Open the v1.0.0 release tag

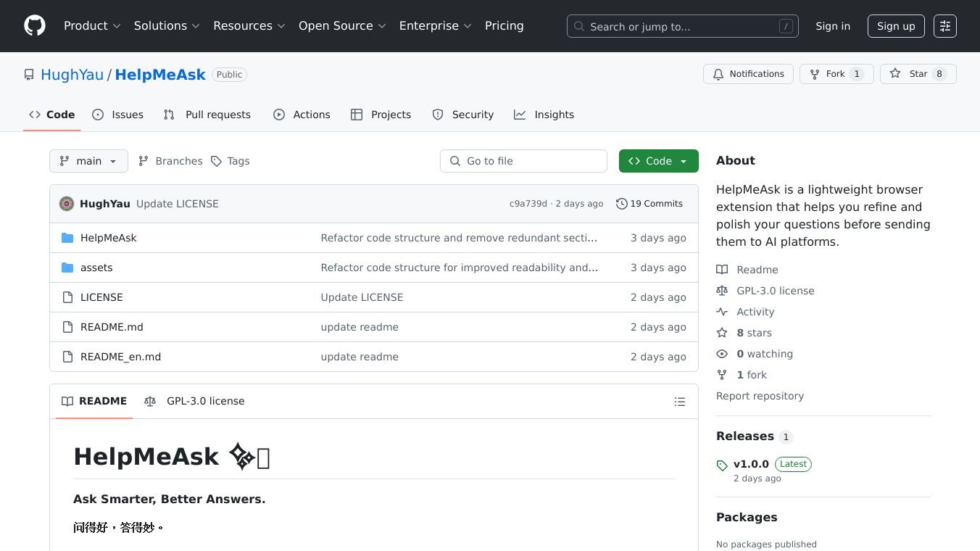(750, 464)
